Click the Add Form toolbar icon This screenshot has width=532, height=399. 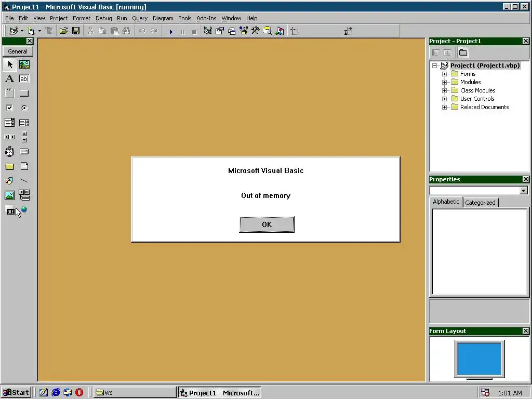coord(31,31)
